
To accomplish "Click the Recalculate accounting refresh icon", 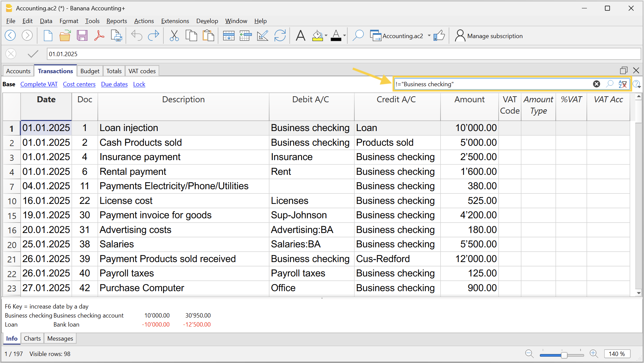I will click(x=280, y=35).
